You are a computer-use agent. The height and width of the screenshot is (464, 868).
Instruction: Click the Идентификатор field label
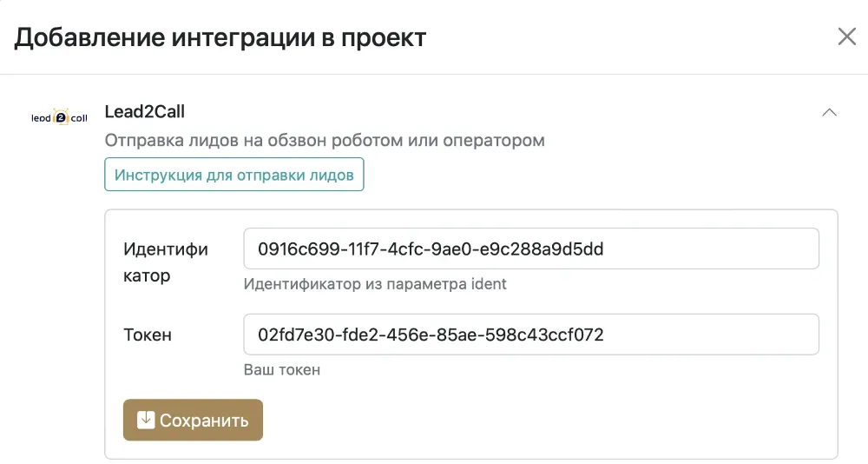pyautogui.click(x=165, y=262)
